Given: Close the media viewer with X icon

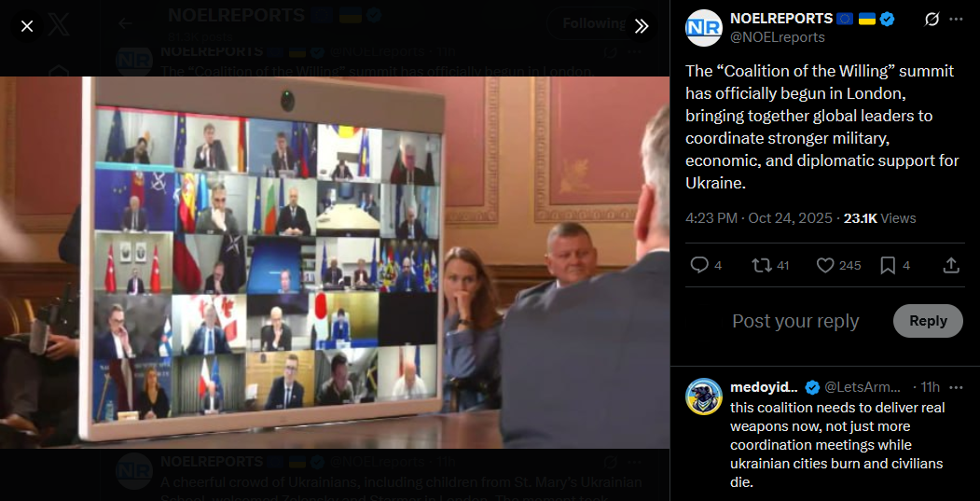Looking at the screenshot, I should 27,26.
